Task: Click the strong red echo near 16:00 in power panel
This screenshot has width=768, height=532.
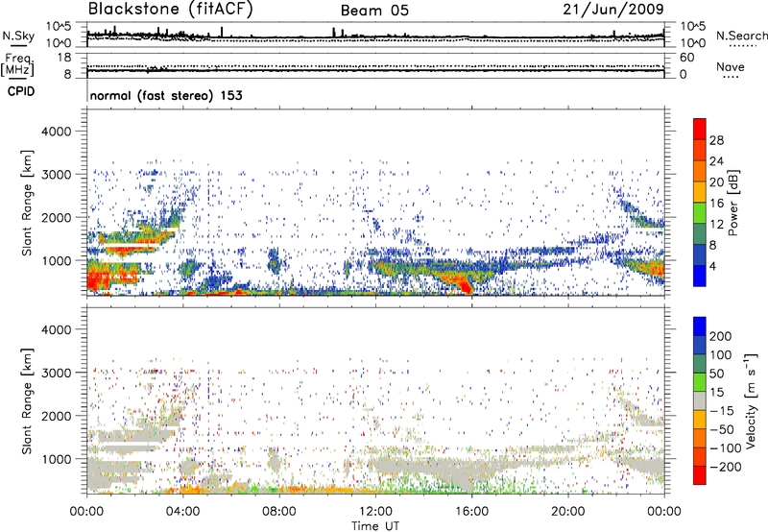Action: tap(464, 284)
